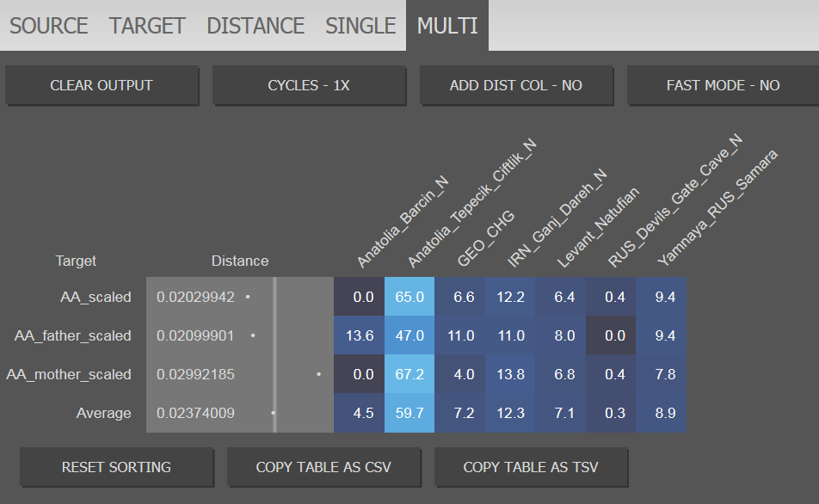Select the AA_mother_scaled row label
Image resolution: width=819 pixels, height=504 pixels.
point(69,374)
